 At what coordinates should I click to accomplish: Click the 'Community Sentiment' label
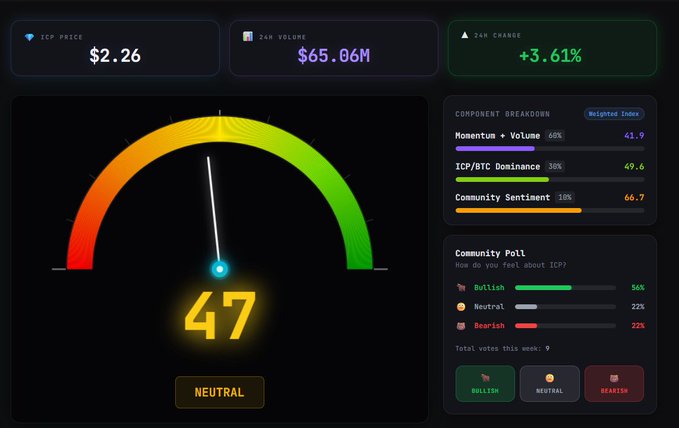[x=502, y=198]
